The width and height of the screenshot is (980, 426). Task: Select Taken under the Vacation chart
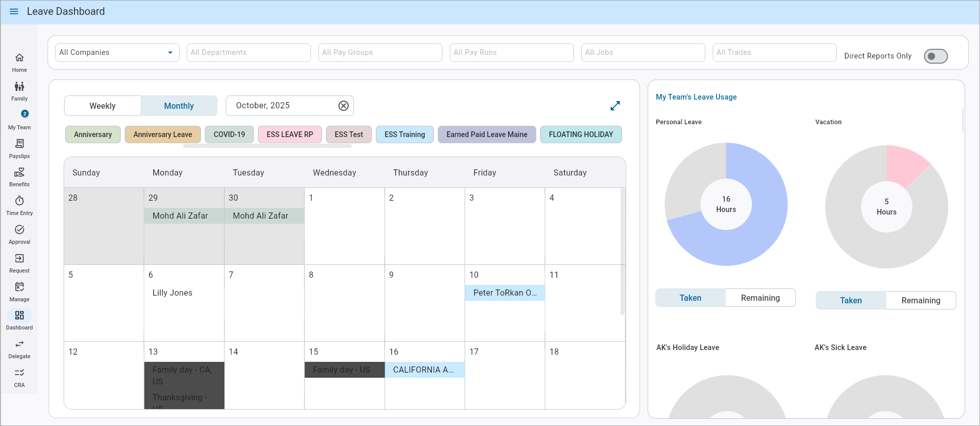[x=850, y=300]
